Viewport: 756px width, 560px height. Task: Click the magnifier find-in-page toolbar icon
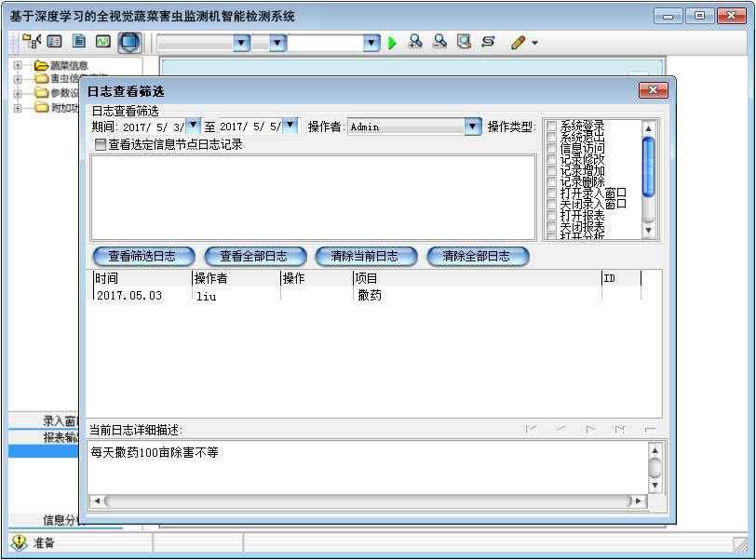pos(464,43)
